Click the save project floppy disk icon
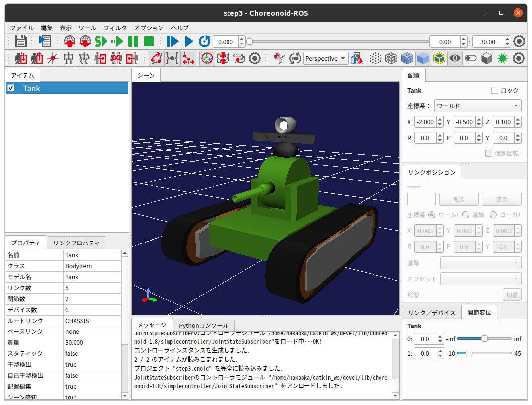This screenshot has width=532, height=405. click(x=20, y=42)
